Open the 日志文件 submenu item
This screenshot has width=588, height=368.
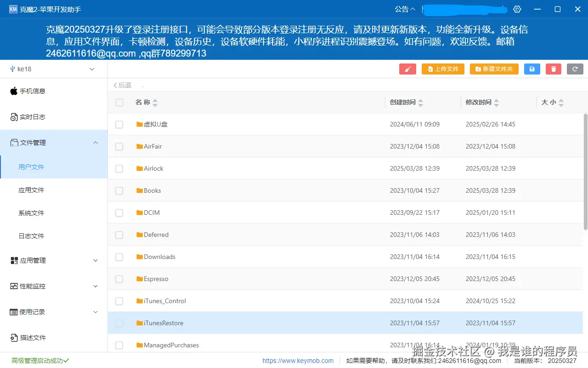(x=54, y=236)
